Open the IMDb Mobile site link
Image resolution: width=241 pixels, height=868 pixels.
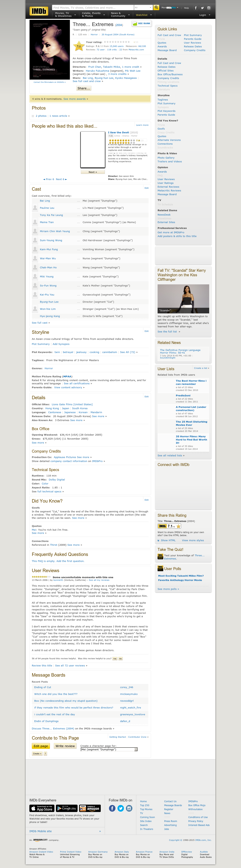click(x=40, y=831)
